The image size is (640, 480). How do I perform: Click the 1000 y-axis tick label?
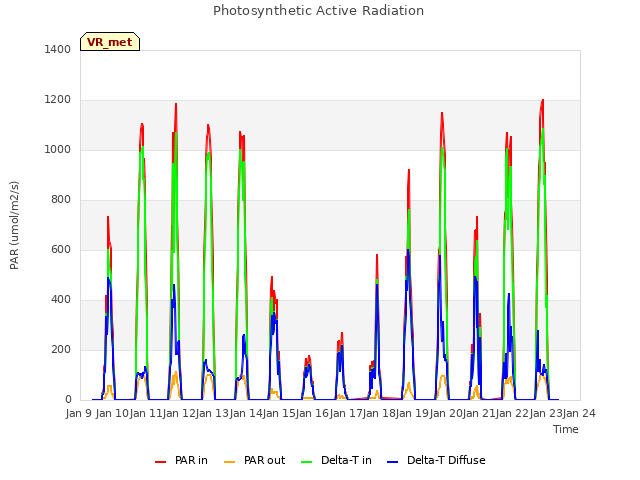coord(58,149)
